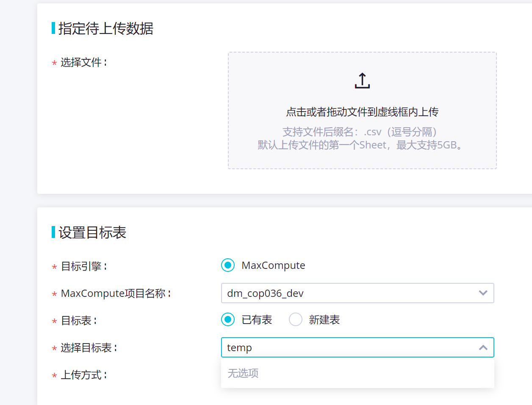Select the 新建表 radio option
The image size is (532, 405).
(296, 319)
